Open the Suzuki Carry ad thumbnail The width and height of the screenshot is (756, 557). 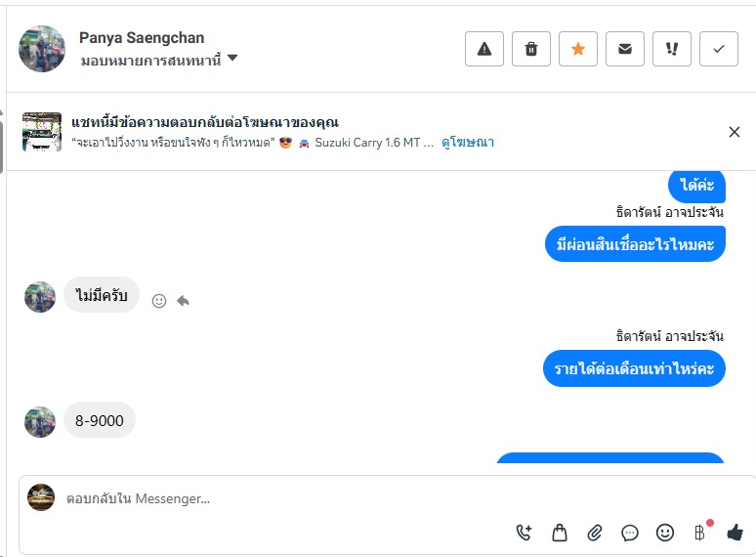(x=42, y=132)
